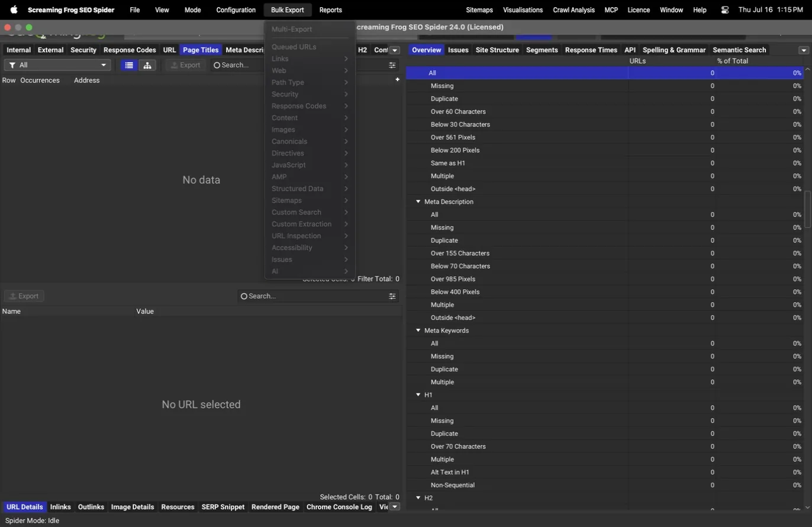
Task: Click the funnel filter icon in the All dropdown
Action: click(x=12, y=65)
